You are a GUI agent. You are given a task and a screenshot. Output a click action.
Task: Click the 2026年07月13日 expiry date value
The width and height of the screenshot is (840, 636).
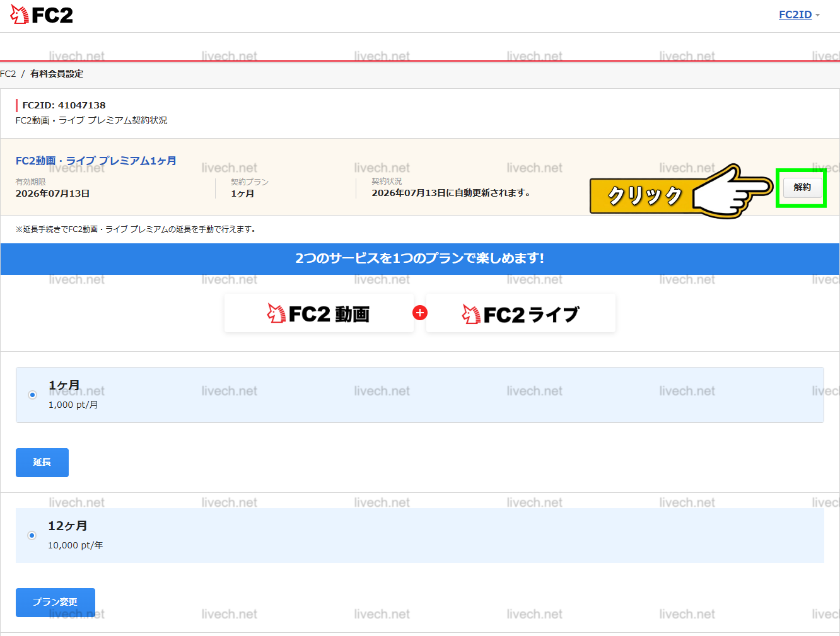click(x=52, y=194)
